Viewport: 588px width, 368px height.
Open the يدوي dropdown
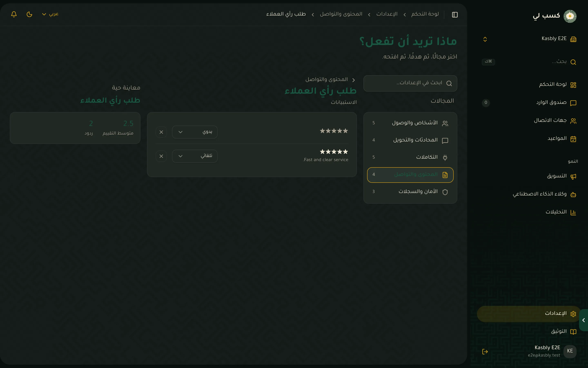(195, 132)
